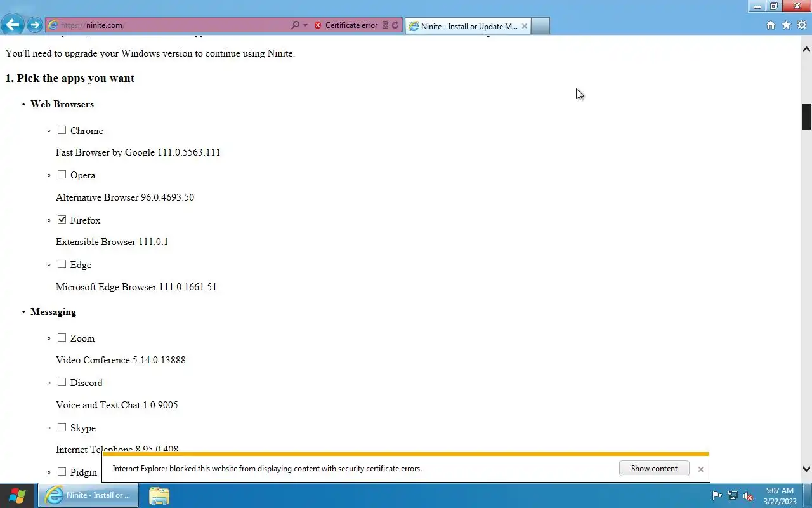
Task: Click the Compatibility View icon
Action: (385, 25)
